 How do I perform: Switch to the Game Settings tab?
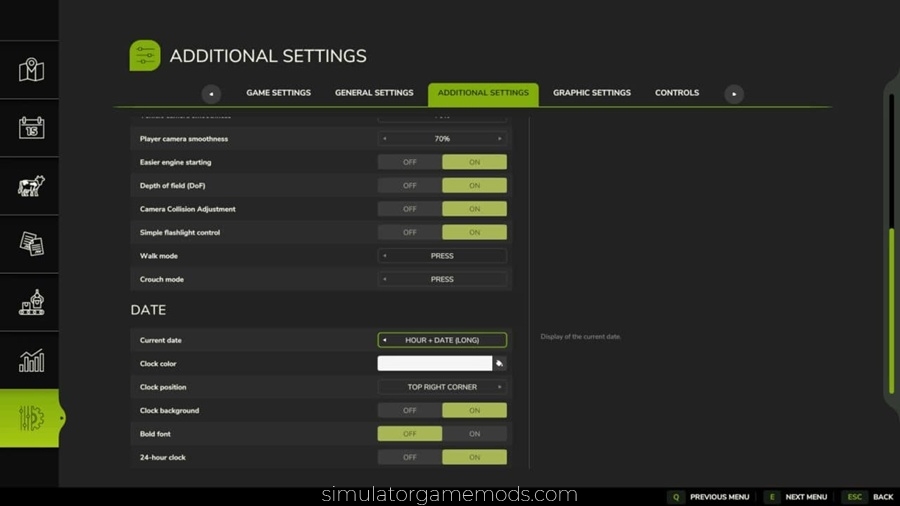[x=278, y=93]
